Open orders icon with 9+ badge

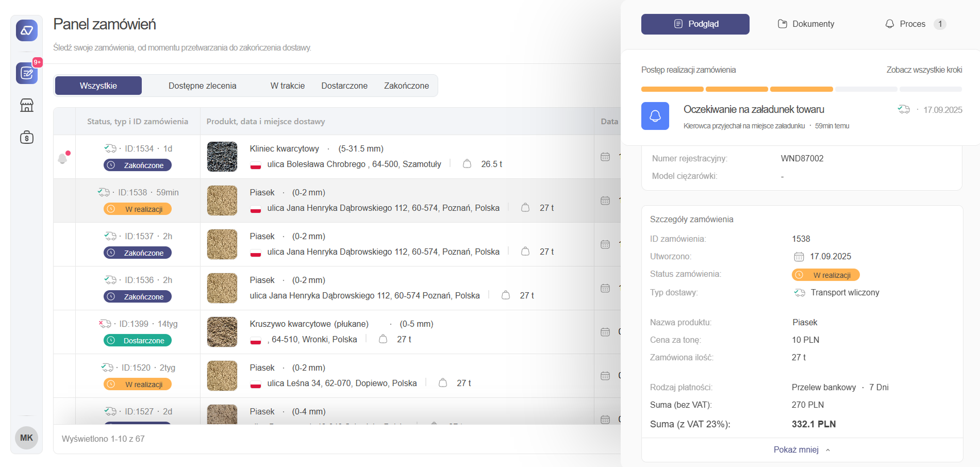(x=27, y=73)
